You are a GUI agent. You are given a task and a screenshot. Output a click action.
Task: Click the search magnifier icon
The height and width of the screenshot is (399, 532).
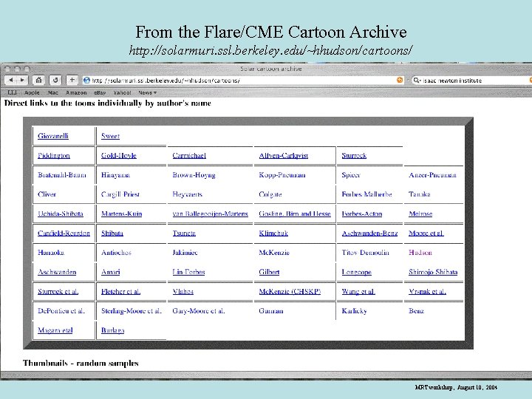pyautogui.click(x=417, y=81)
